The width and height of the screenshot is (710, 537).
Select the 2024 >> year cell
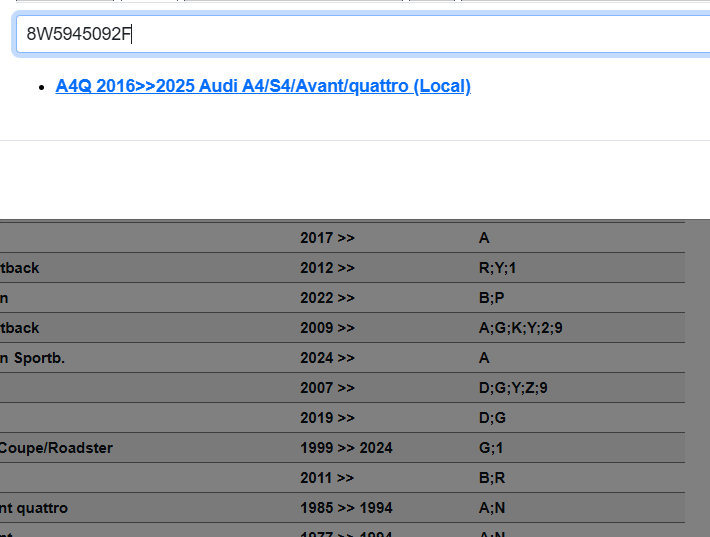click(x=327, y=358)
